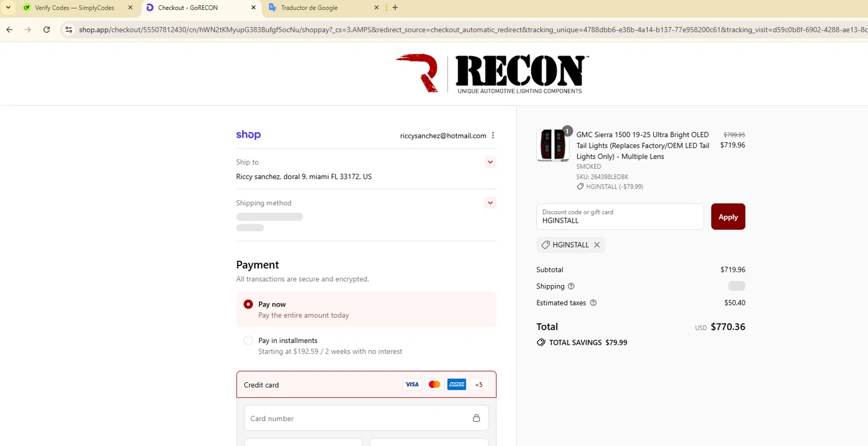Click the Visa card icon
Screen dimensions: 868x446
(x=412, y=385)
